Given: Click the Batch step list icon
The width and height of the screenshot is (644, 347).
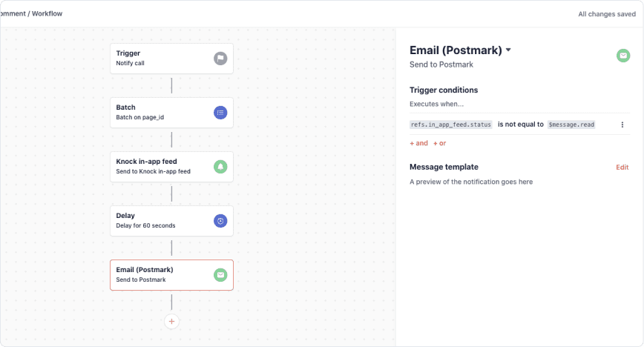Looking at the screenshot, I should pos(220,113).
